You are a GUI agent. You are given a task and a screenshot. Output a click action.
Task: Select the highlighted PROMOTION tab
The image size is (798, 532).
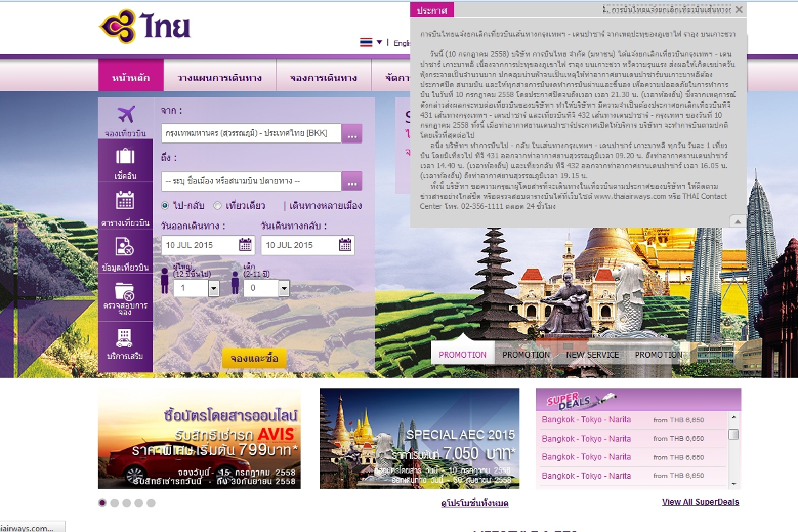click(x=463, y=353)
